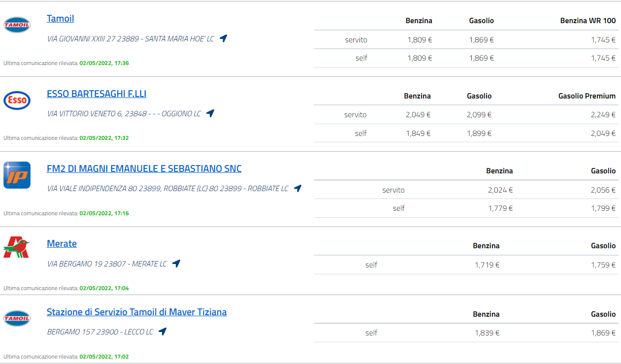Open navigation arrow for Via Bergamo Merate
This screenshot has width=621, height=364.
point(176,264)
